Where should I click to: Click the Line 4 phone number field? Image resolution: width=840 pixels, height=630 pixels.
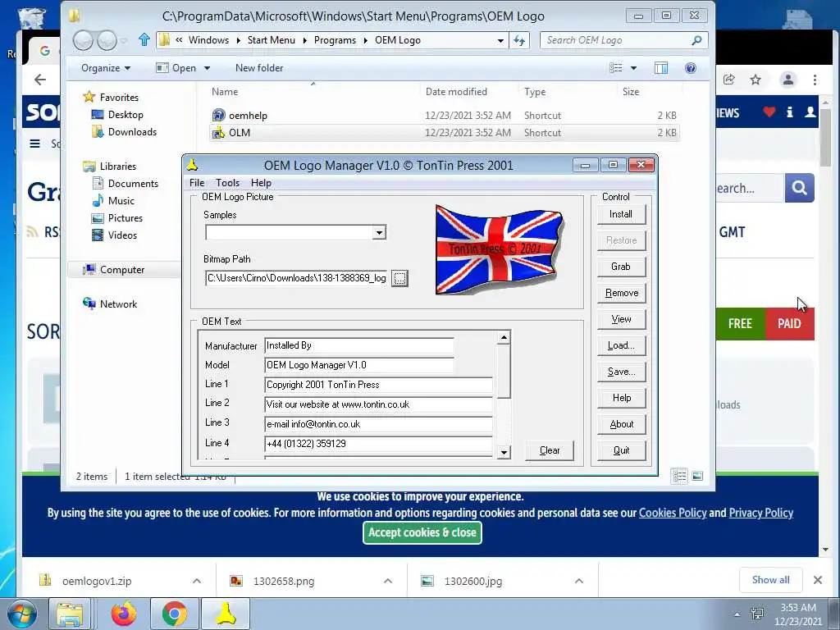point(378,444)
